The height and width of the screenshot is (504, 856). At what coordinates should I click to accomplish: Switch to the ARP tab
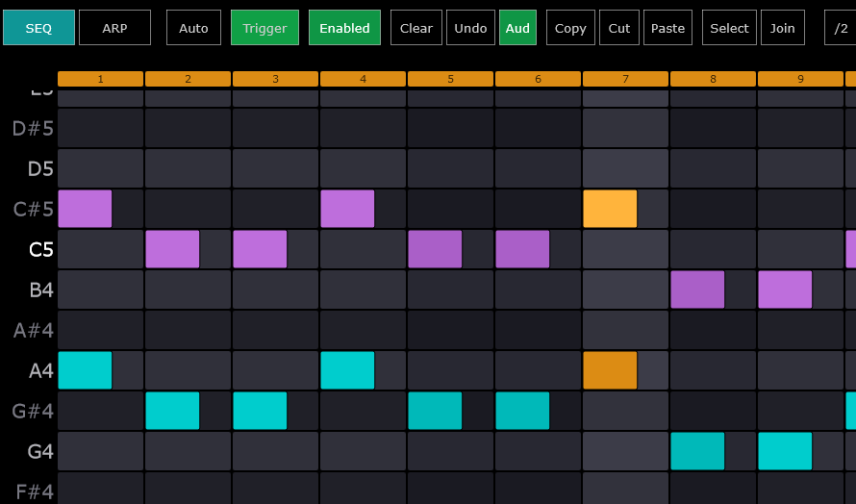click(x=114, y=28)
